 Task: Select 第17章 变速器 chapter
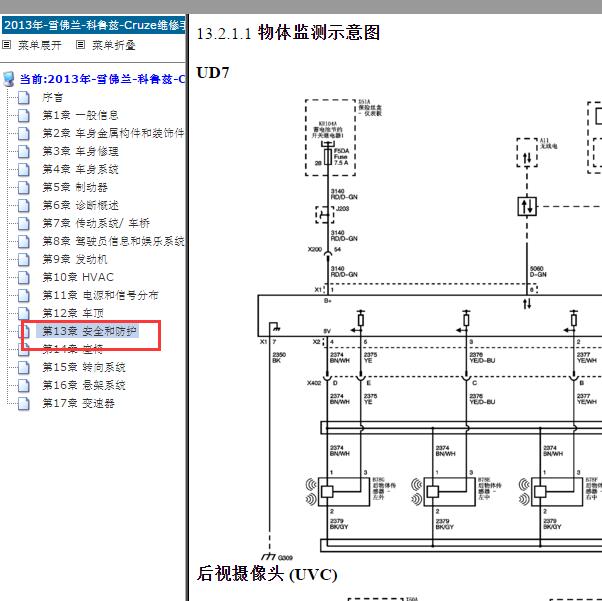click(x=78, y=403)
